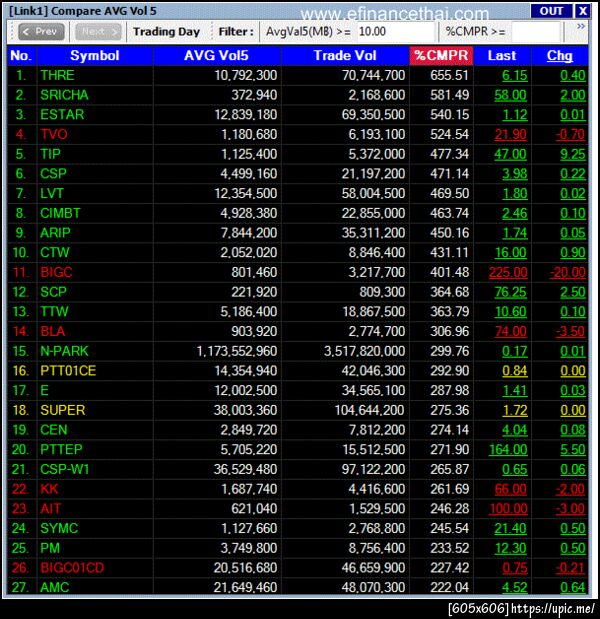Click SUPER trade volume 104,644,200
This screenshot has width=600, height=619.
click(x=369, y=411)
